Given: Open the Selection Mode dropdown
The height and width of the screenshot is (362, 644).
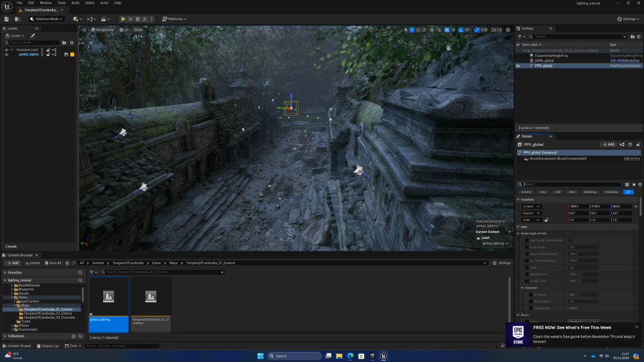Looking at the screenshot, I should [47, 19].
